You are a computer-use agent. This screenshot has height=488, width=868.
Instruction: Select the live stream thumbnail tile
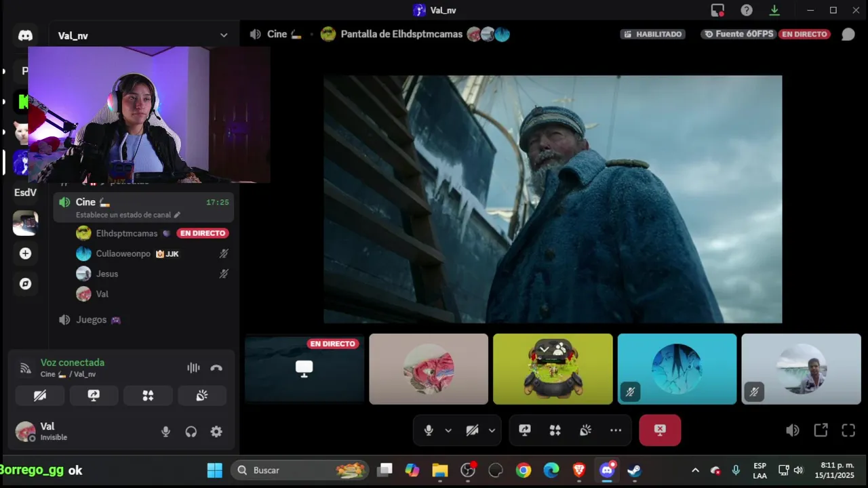coord(304,369)
